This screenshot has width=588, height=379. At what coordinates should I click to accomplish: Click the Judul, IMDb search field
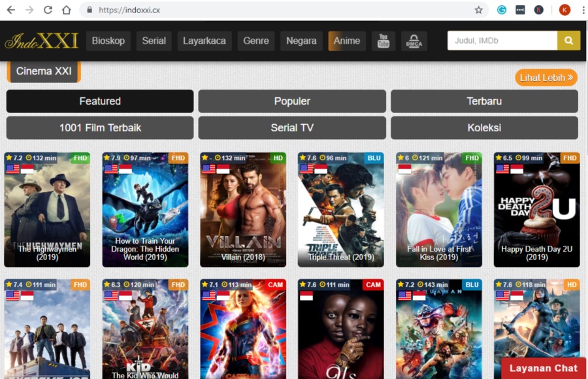502,41
